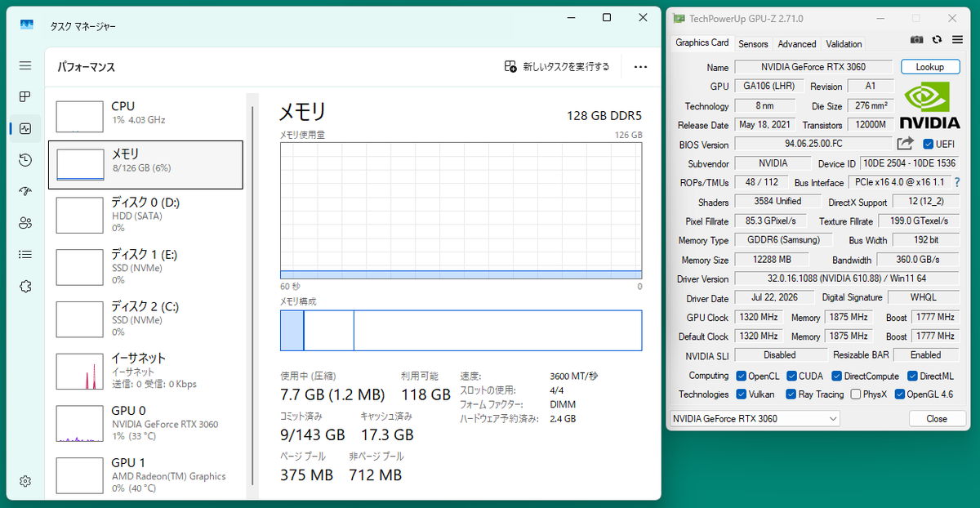The image size is (980, 508).
Task: Click the Release Date May 18, 2021 field
Action: click(764, 125)
